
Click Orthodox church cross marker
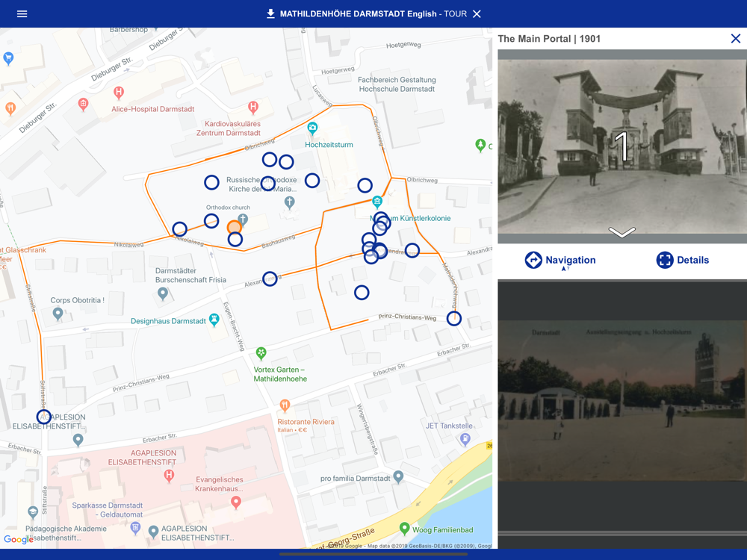click(243, 220)
